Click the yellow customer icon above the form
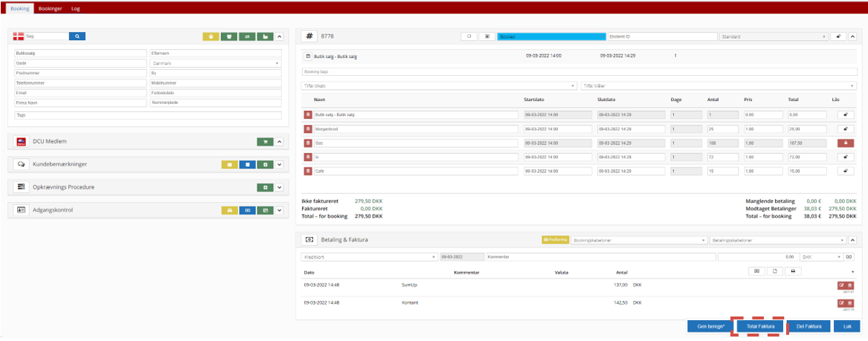 [x=210, y=36]
